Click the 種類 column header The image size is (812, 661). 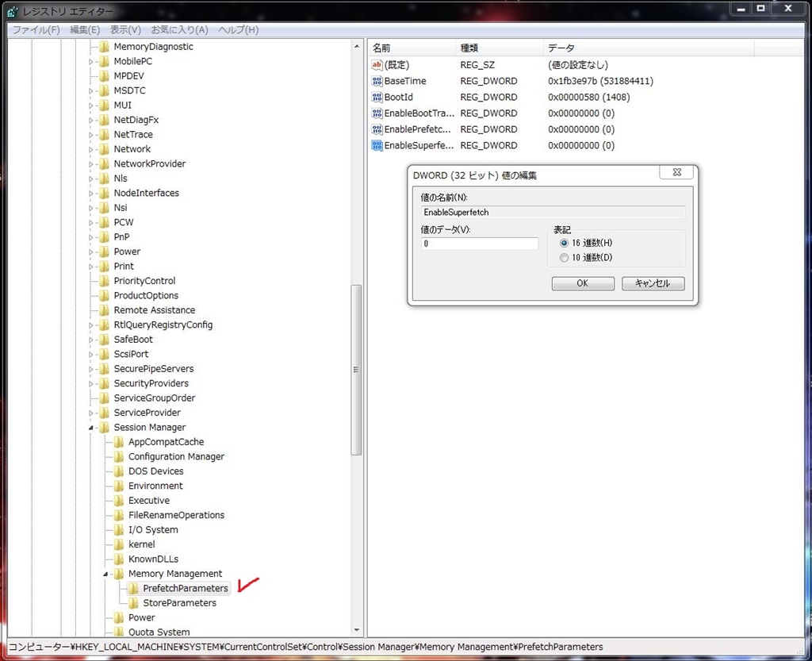coord(500,48)
